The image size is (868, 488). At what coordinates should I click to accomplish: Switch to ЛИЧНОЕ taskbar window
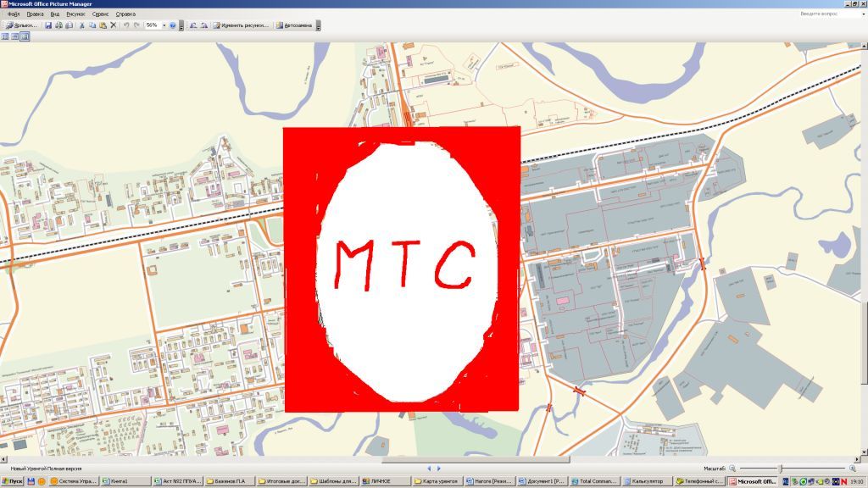386,481
